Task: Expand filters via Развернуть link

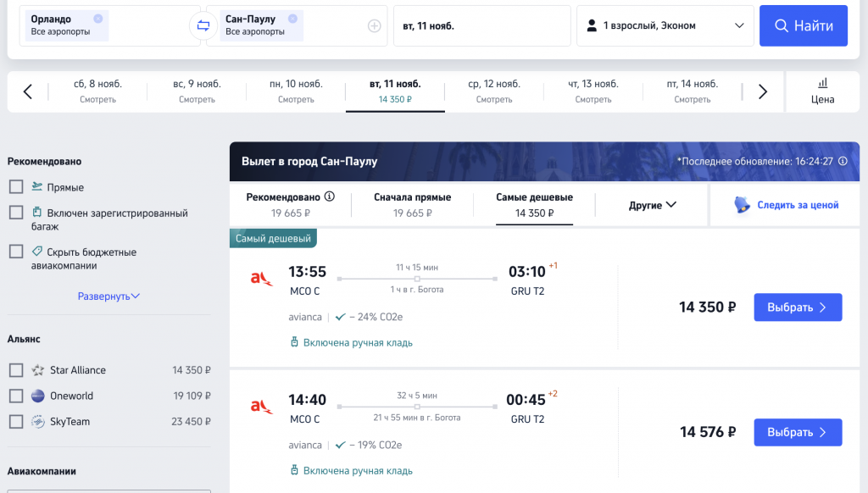Action: 108,296
